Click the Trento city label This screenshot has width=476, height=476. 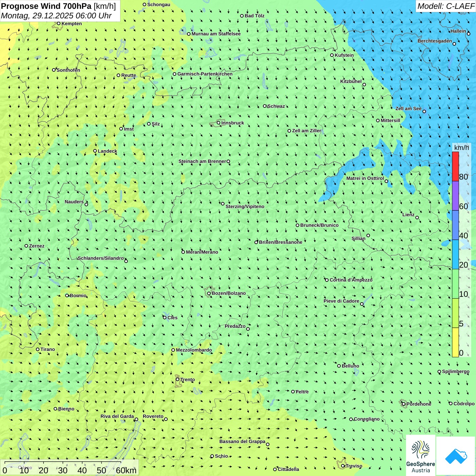[x=188, y=379]
